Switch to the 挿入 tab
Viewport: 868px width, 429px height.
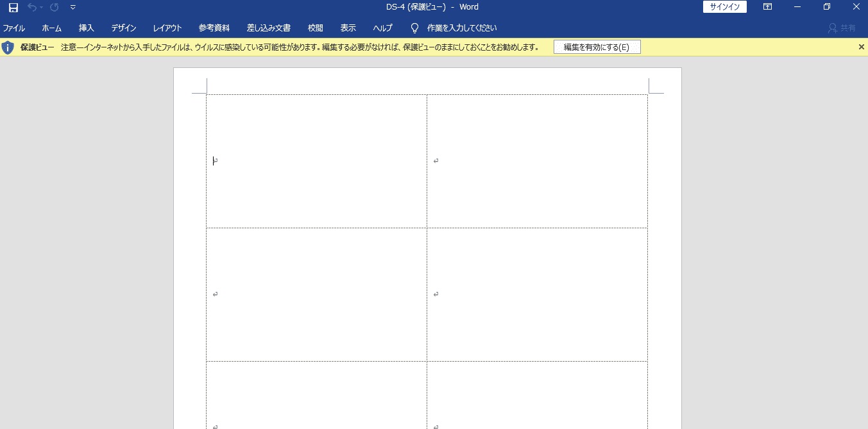click(87, 28)
